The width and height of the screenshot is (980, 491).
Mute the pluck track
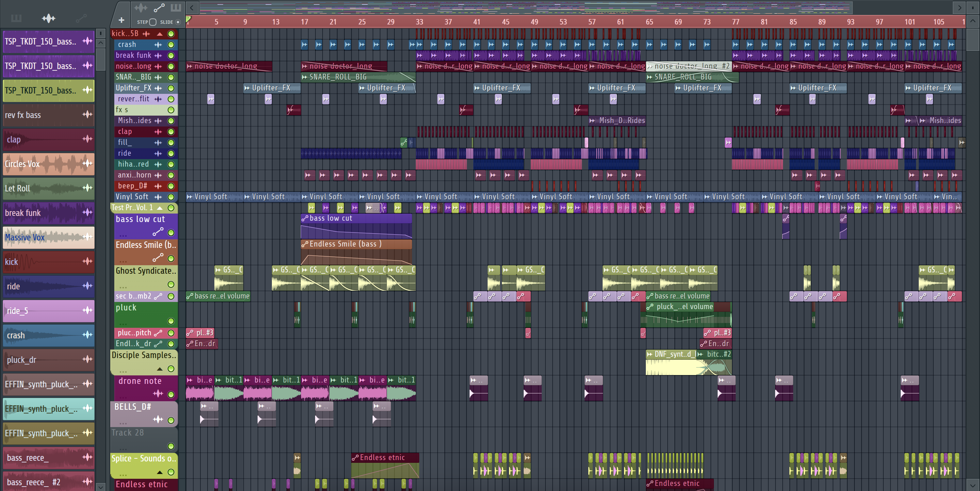pyautogui.click(x=171, y=321)
